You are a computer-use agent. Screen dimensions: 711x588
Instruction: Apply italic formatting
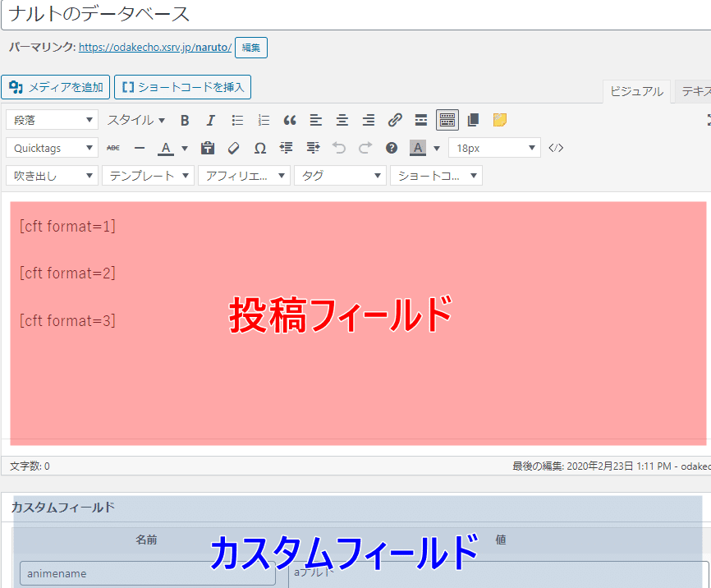click(210, 120)
